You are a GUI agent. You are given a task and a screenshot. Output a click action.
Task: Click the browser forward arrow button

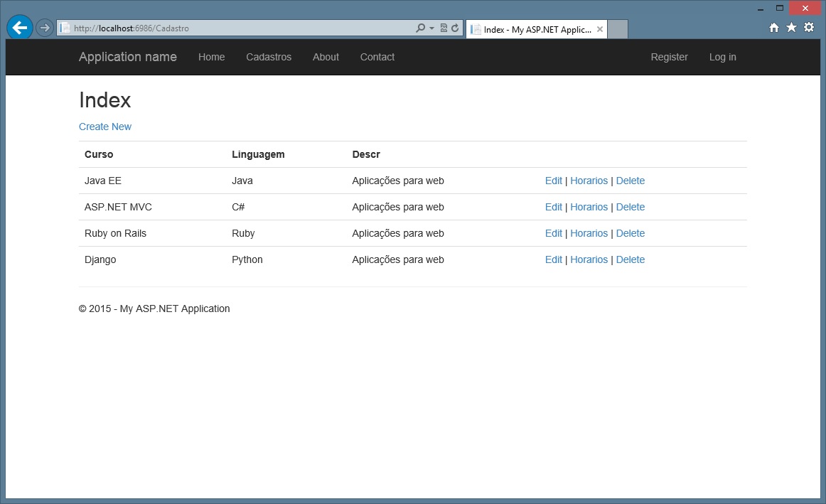pyautogui.click(x=45, y=28)
